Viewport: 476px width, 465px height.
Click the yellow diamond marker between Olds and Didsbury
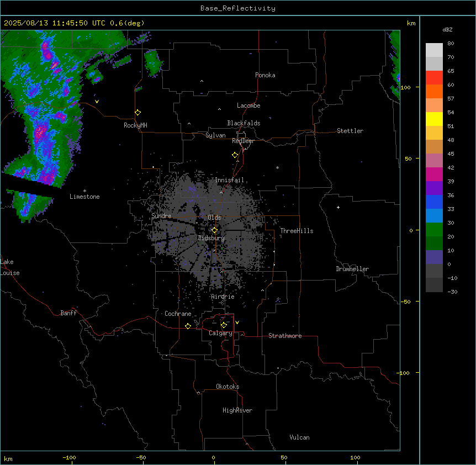(214, 230)
